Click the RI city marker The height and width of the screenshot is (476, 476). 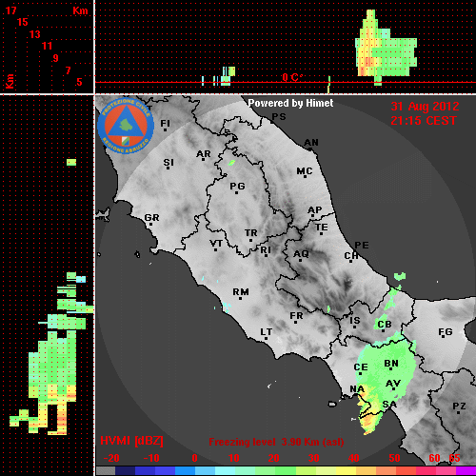(267, 255)
